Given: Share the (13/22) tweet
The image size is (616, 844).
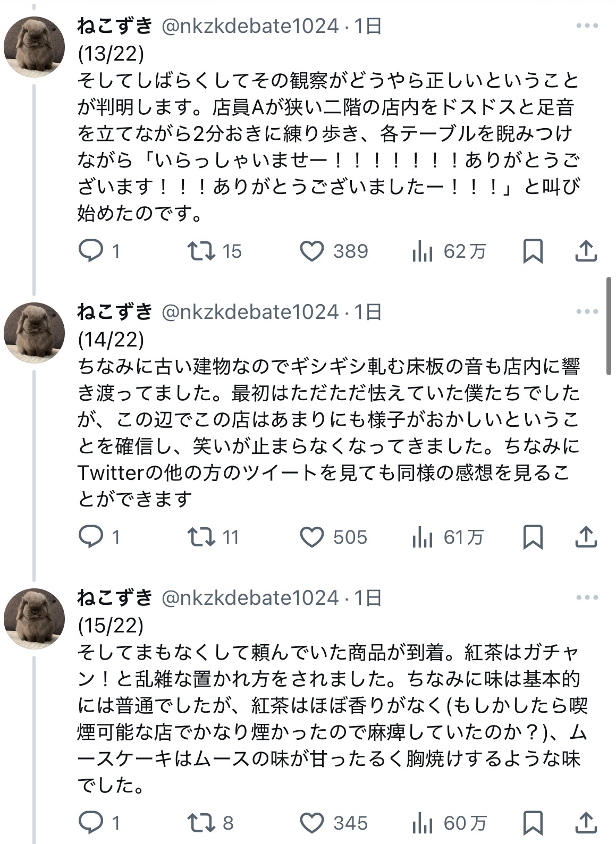Looking at the screenshot, I should coord(586,251).
